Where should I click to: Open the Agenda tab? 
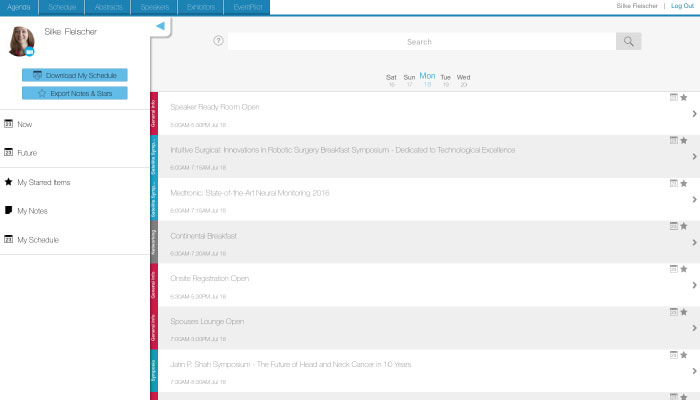click(19, 7)
